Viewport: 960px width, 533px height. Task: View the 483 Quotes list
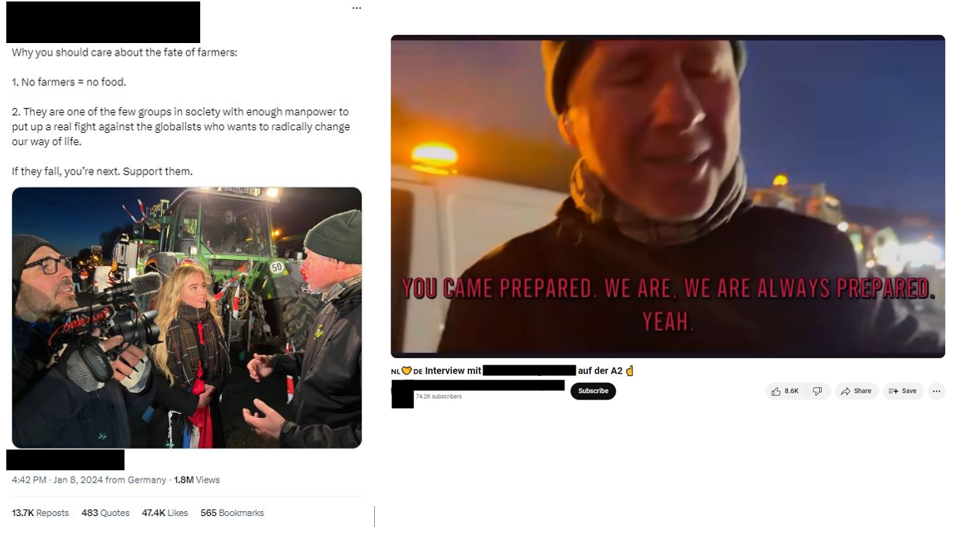pos(105,513)
